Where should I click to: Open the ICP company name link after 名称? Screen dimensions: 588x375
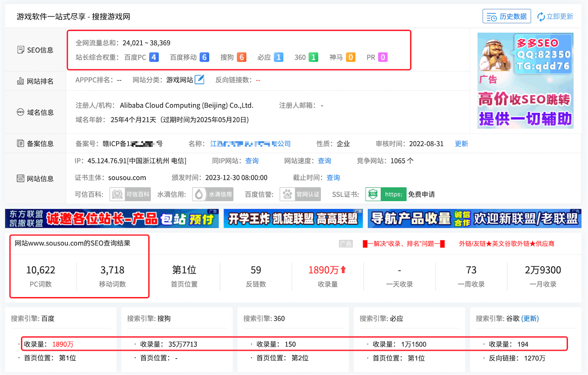[x=250, y=144]
